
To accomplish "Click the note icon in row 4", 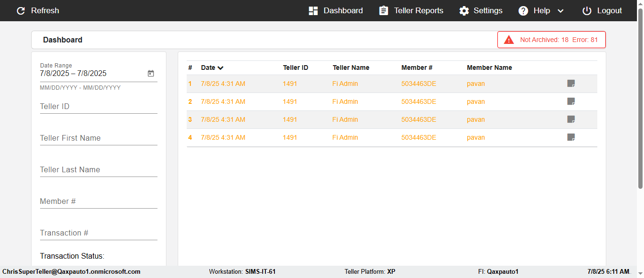I will [x=571, y=137].
